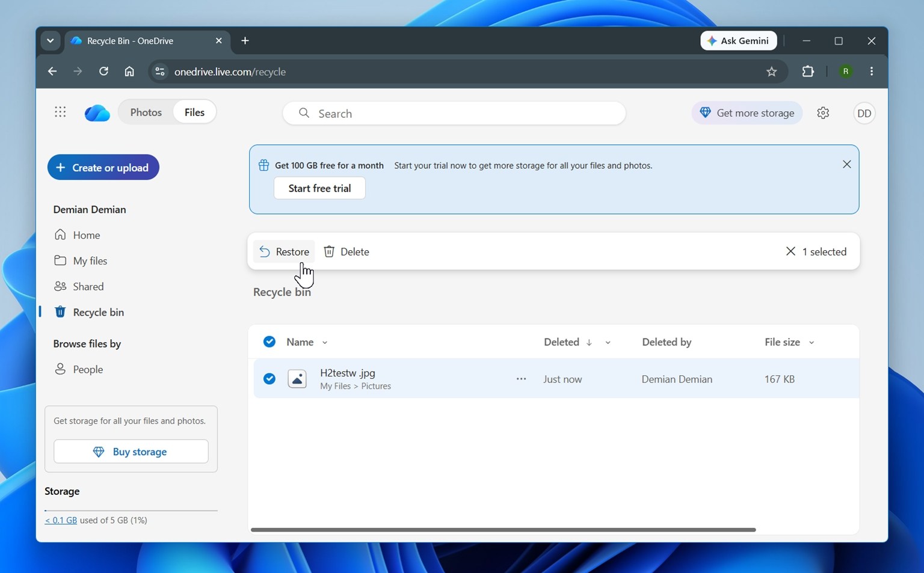Open My files in sidebar

click(x=81, y=261)
